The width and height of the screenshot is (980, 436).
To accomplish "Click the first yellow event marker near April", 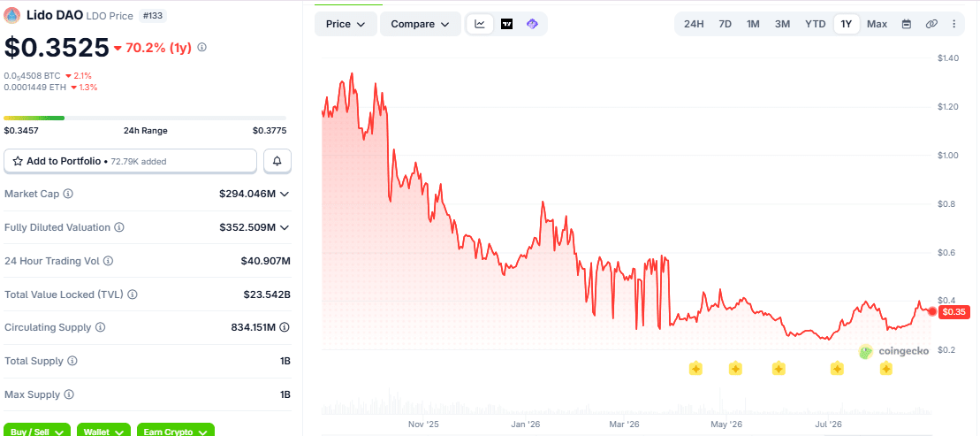I will click(695, 369).
